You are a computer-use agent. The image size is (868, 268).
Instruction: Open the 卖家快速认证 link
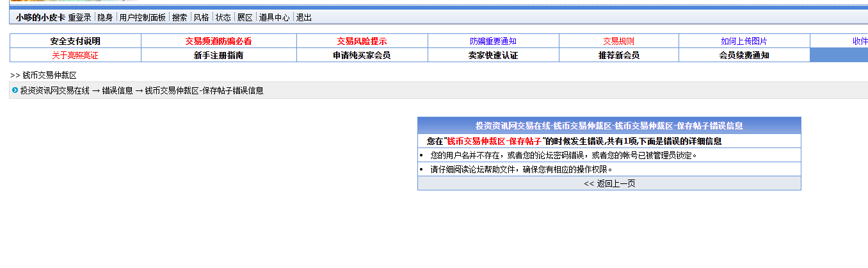click(493, 55)
